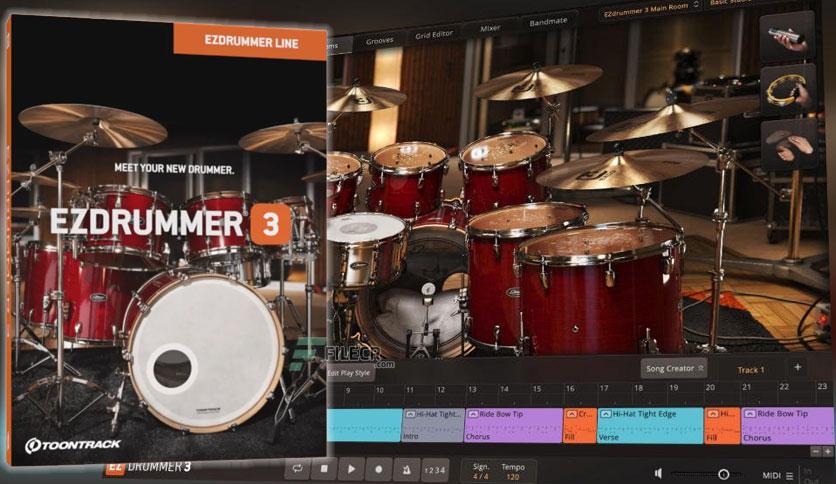Open dropdown arrow on first Fill Cr... block
This screenshot has width=836, height=484.
click(571, 414)
